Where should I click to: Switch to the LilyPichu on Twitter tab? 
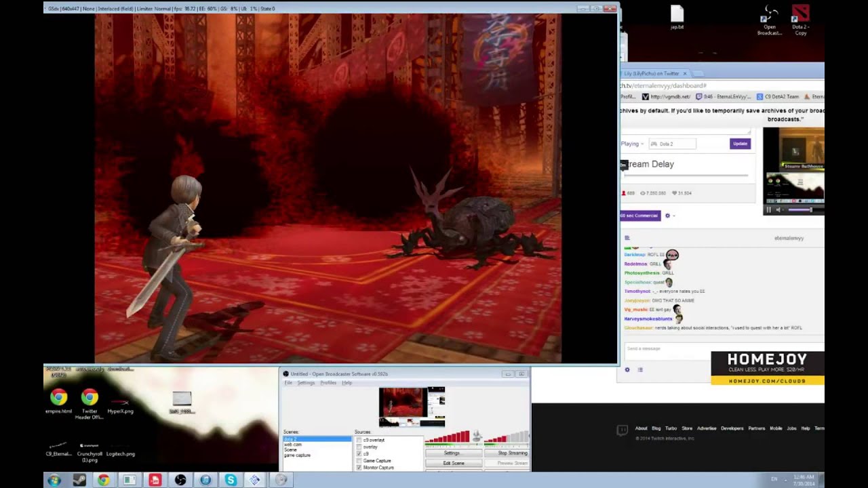click(x=654, y=73)
